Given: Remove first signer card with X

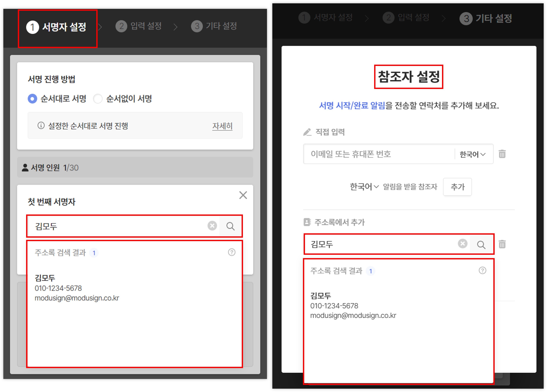Looking at the screenshot, I should [x=243, y=195].
